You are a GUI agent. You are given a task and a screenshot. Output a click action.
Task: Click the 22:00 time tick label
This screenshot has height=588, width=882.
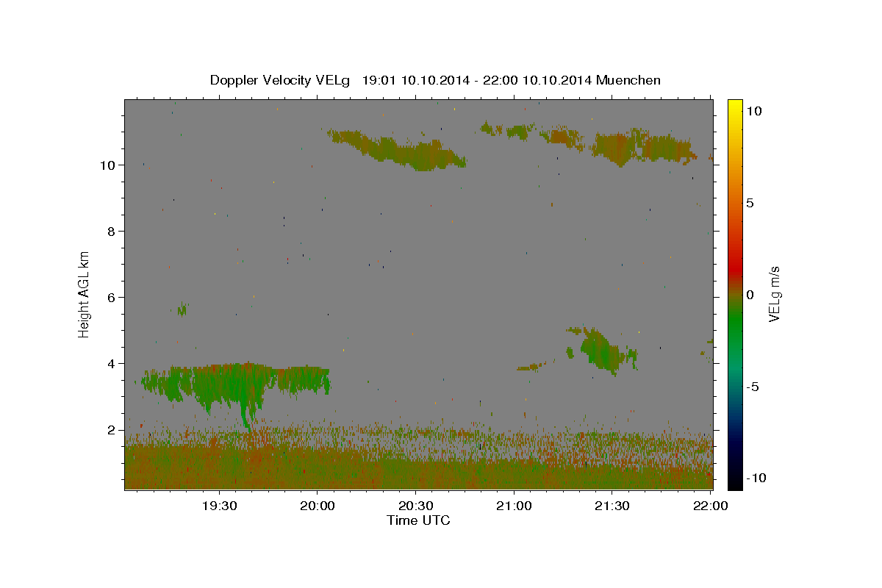click(710, 506)
